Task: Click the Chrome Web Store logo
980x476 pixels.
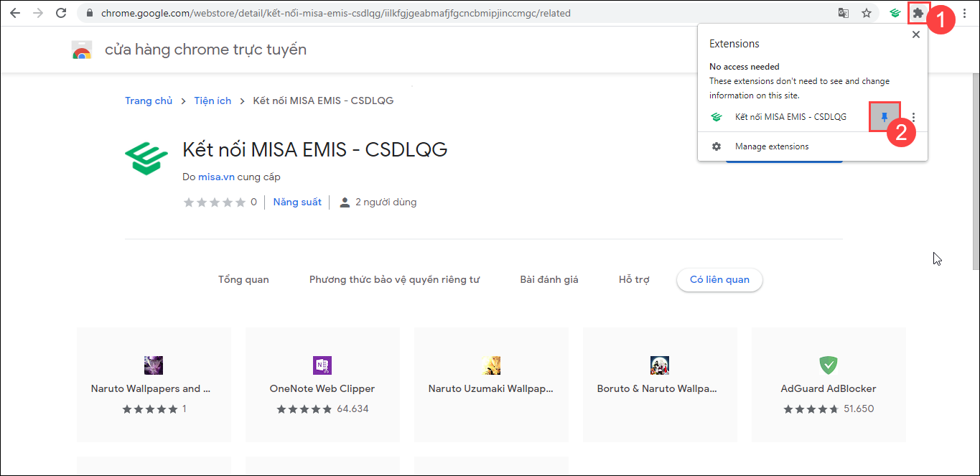Action: [x=82, y=50]
